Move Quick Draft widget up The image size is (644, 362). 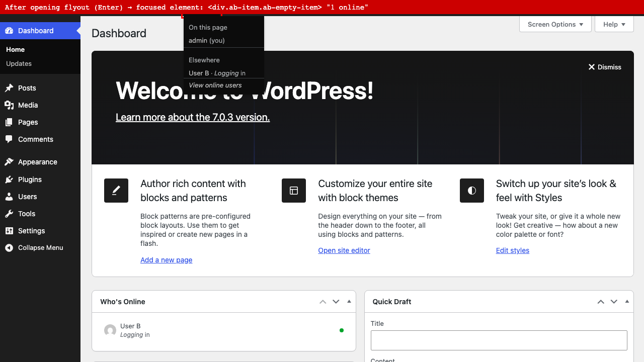(601, 302)
